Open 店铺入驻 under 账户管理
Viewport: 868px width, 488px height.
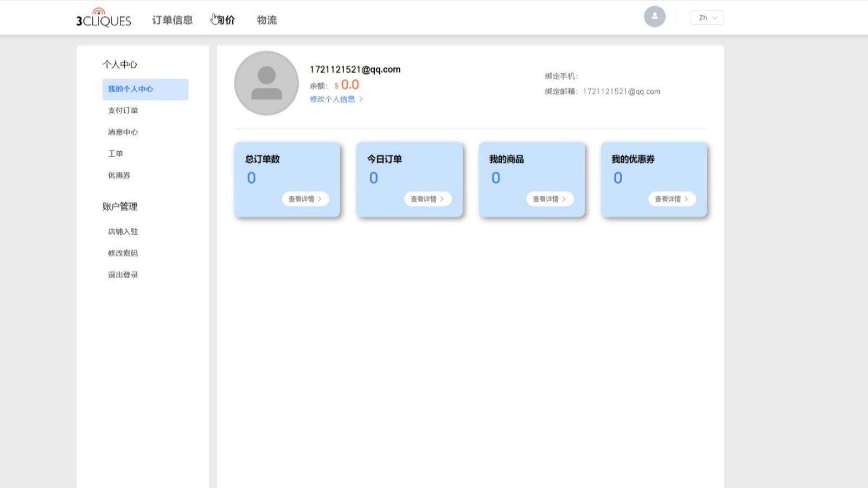pyautogui.click(x=122, y=231)
